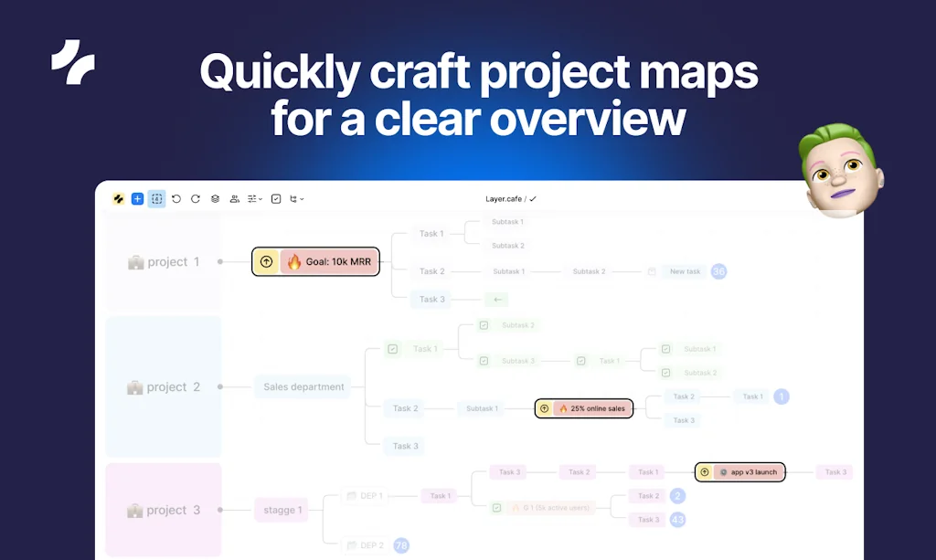Image resolution: width=936 pixels, height=560 pixels.
Task: Toggle the dashed selection frame tool
Action: (156, 198)
